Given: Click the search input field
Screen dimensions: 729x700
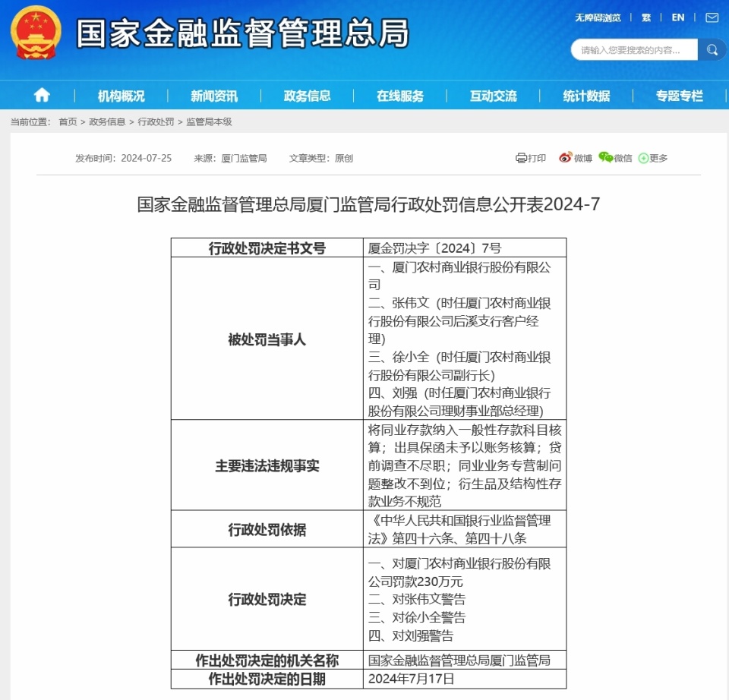Looking at the screenshot, I should [x=635, y=50].
